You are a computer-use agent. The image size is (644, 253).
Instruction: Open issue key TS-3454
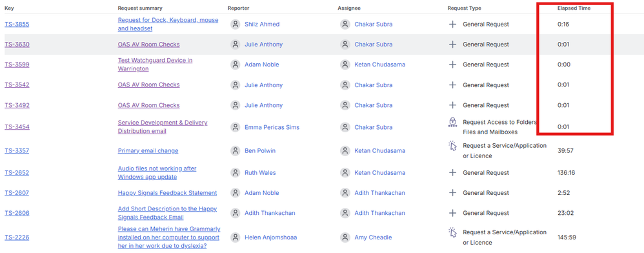pos(17,127)
